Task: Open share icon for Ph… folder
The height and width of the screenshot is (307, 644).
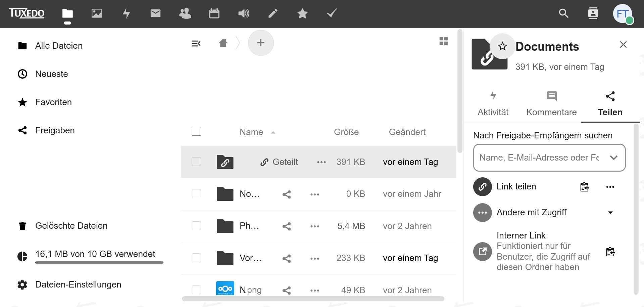Action: coord(287,226)
